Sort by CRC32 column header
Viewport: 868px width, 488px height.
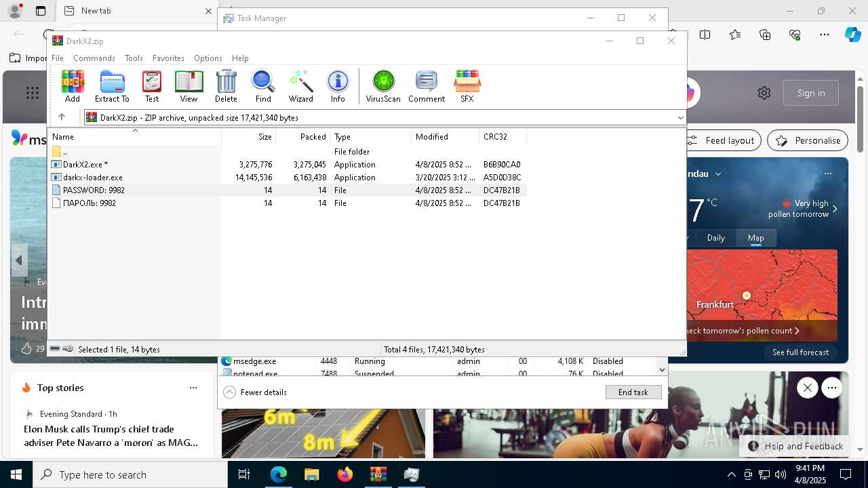tap(503, 137)
